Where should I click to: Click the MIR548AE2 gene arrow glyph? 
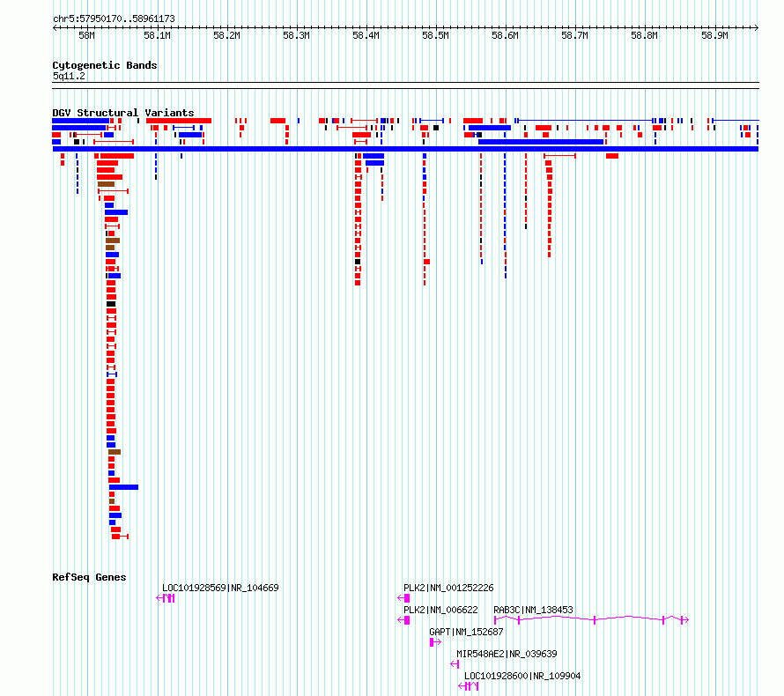pos(455,664)
